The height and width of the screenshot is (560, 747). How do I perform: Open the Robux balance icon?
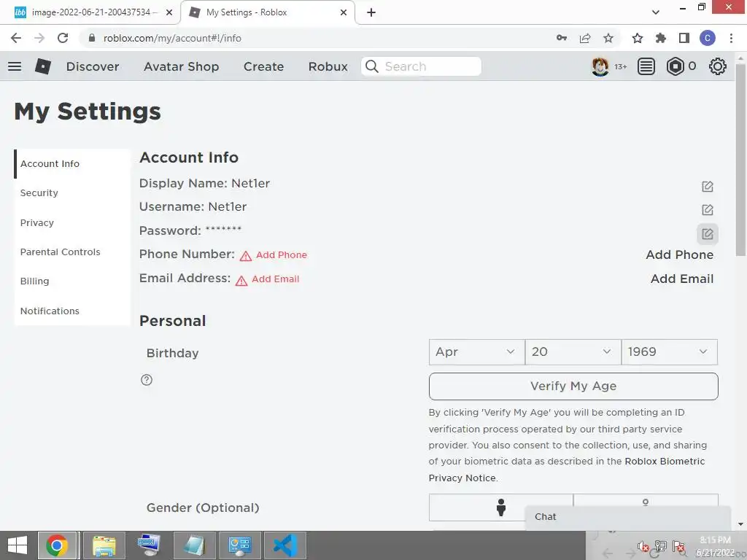(675, 66)
